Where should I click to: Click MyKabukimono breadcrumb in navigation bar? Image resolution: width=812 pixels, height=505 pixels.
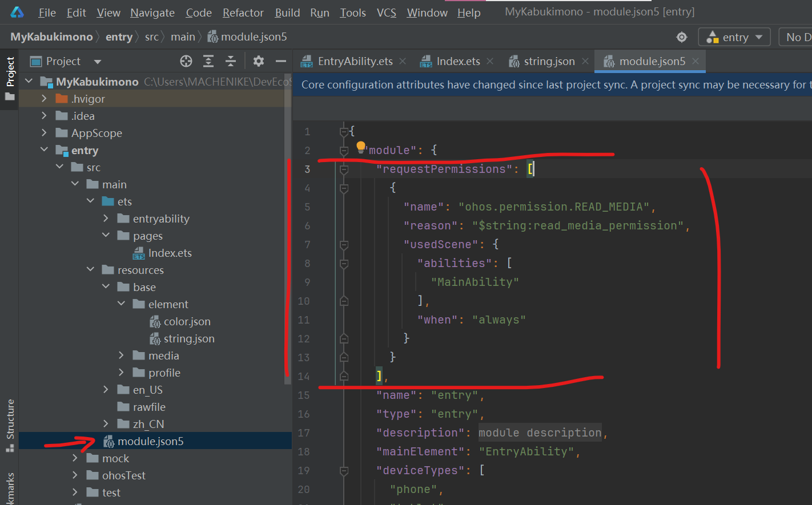pos(51,37)
